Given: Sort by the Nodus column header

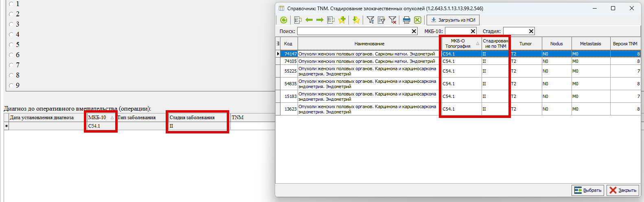Looking at the screenshot, I should tap(556, 44).
